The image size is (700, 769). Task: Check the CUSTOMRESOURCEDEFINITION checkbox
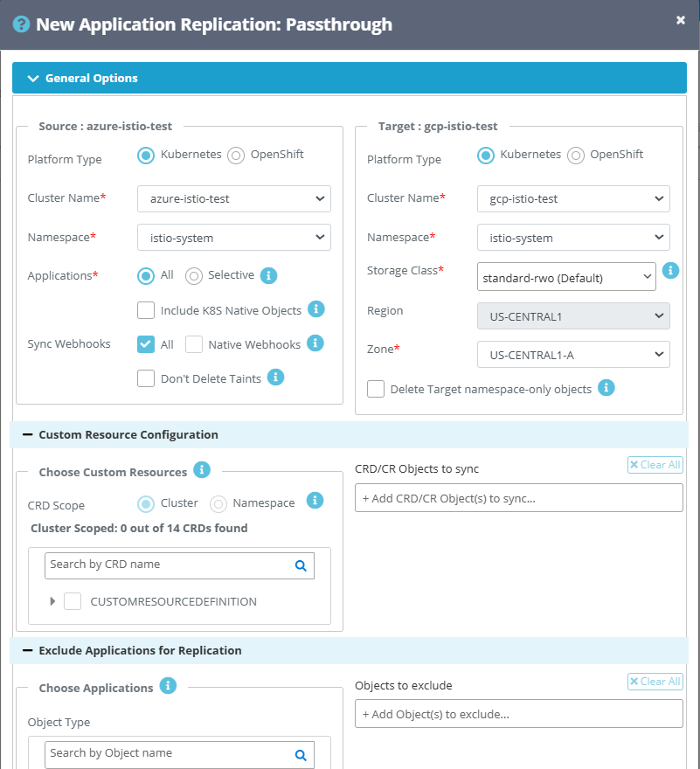73,601
